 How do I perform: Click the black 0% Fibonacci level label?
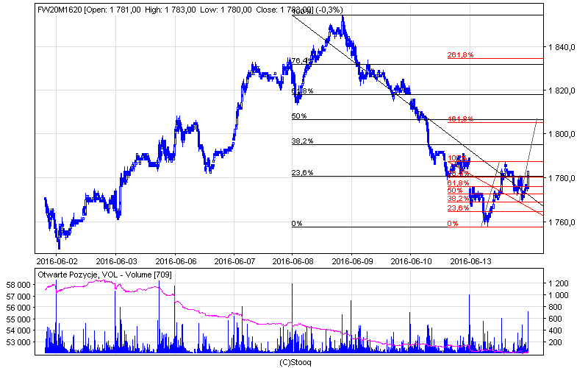click(297, 224)
